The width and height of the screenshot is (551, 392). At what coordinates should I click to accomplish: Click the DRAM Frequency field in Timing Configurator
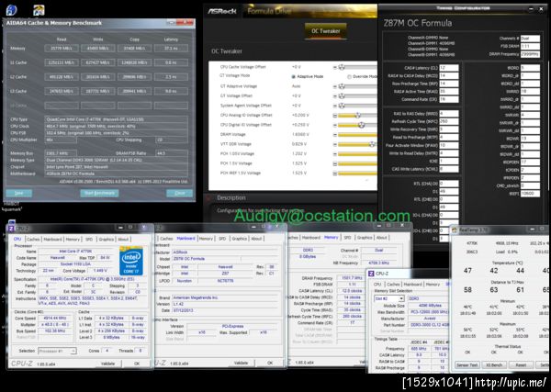pos(530,54)
